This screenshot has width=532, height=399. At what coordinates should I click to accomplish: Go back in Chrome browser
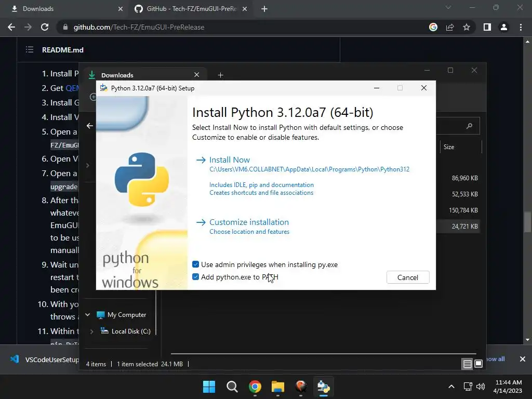11,27
